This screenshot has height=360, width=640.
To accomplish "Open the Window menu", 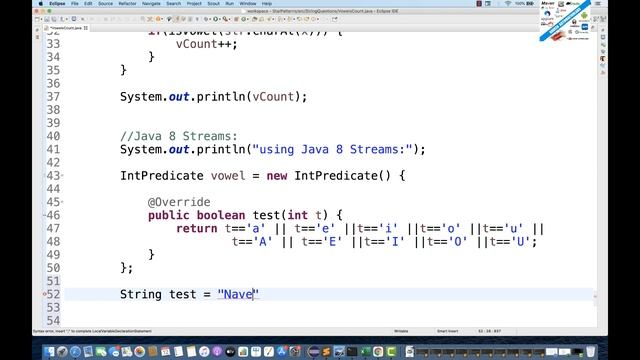I will coord(248,3).
